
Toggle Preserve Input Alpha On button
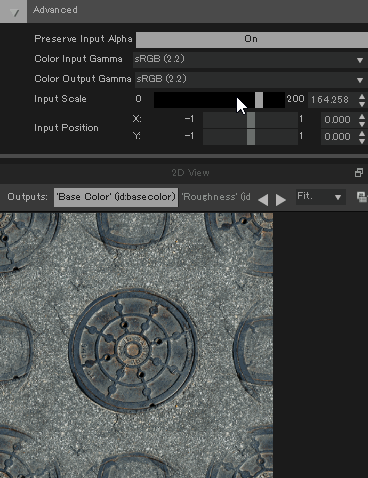[252, 39]
